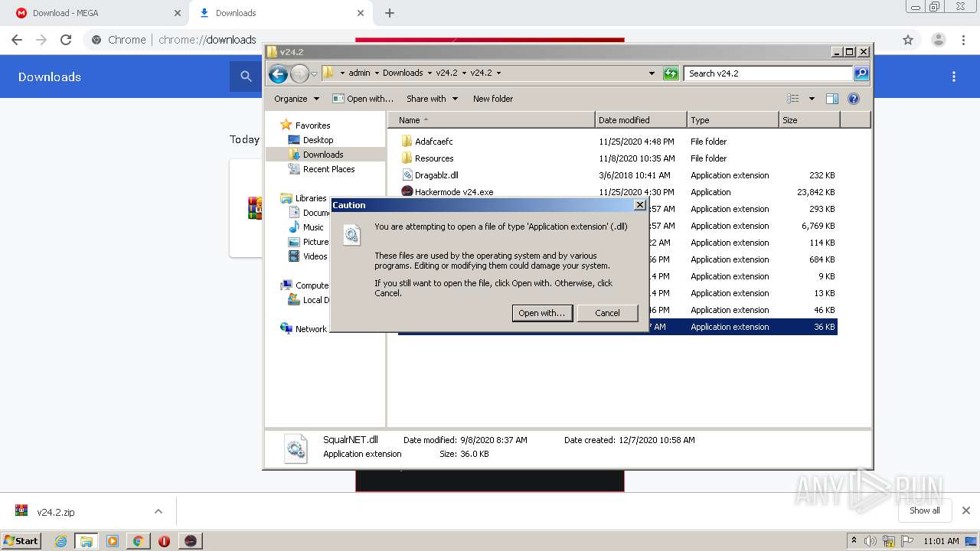Click Open with… button in Caution dialog
The image size is (980, 551).
542,313
